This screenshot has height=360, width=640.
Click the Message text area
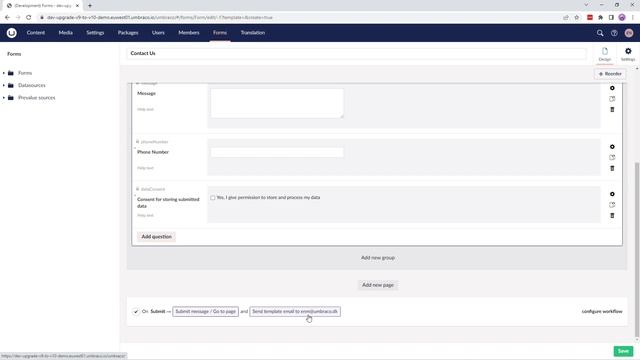coord(277,104)
